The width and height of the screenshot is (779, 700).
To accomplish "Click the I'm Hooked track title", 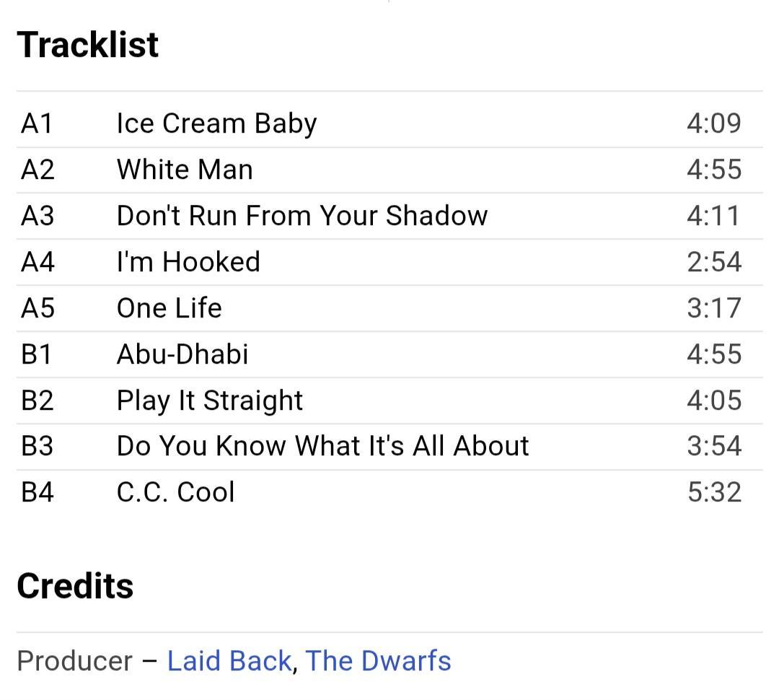I will [x=188, y=262].
